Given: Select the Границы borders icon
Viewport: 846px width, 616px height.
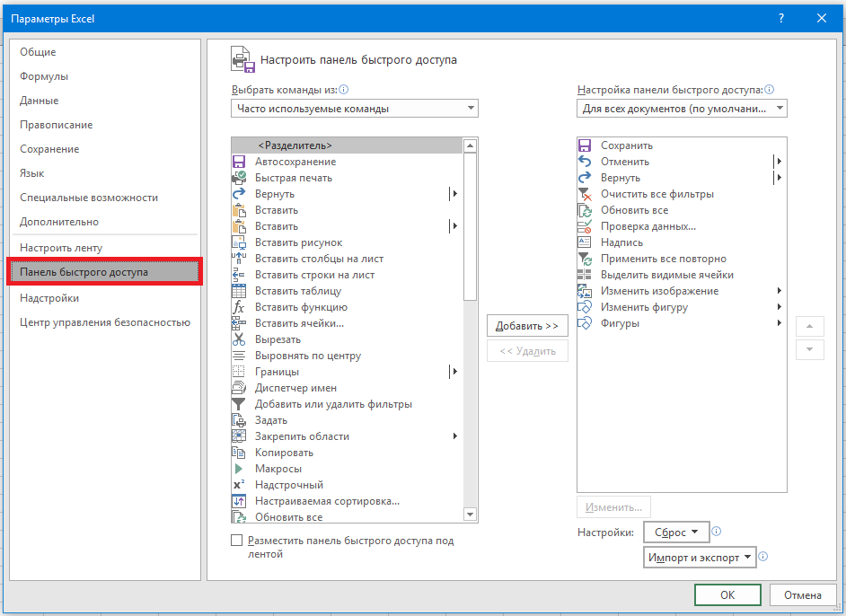Looking at the screenshot, I should point(239,372).
